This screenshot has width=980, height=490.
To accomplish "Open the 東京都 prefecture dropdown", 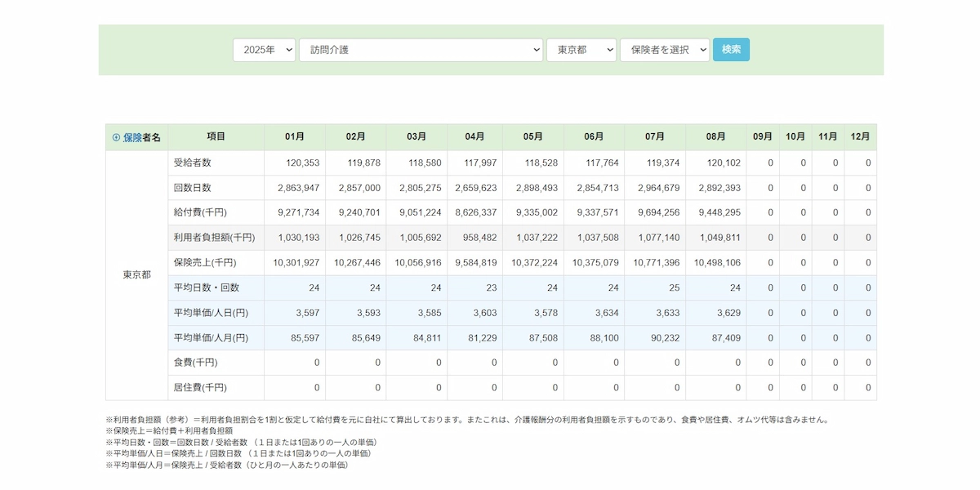I will point(581,50).
